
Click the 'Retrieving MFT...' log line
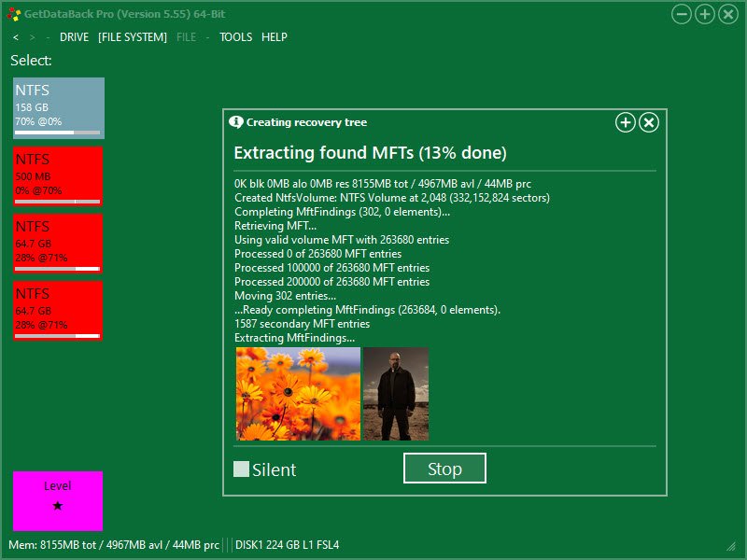coord(275,226)
